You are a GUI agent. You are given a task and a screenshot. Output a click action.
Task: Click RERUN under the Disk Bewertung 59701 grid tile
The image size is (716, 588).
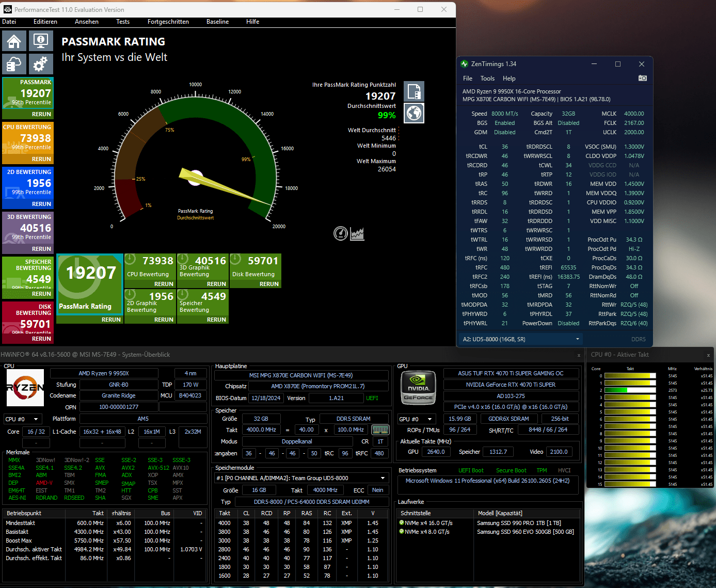[x=269, y=284]
